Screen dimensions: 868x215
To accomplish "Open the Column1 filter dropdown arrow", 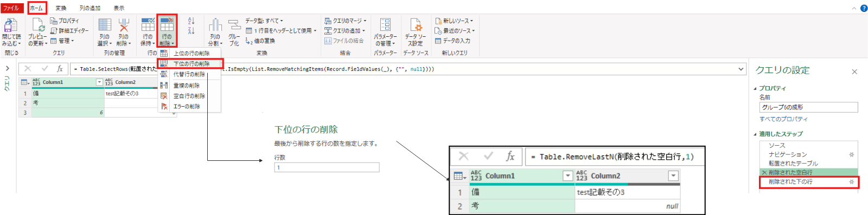I will pyautogui.click(x=99, y=82).
